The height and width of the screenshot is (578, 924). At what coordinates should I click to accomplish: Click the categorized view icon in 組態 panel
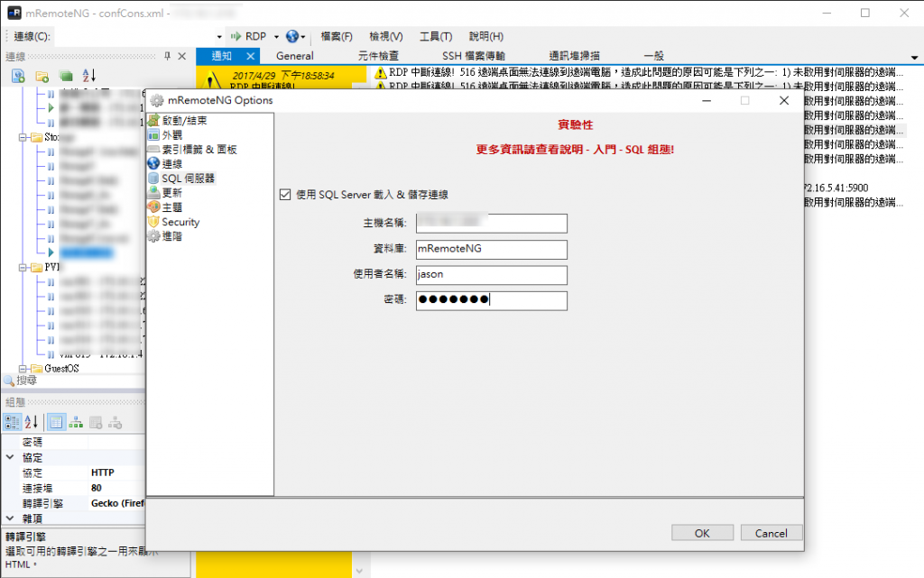pyautogui.click(x=12, y=422)
